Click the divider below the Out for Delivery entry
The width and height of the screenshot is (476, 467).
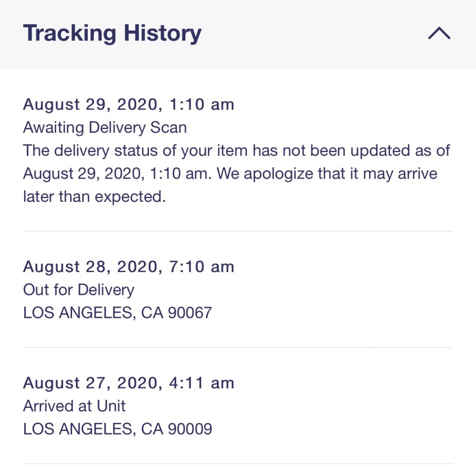point(238,347)
